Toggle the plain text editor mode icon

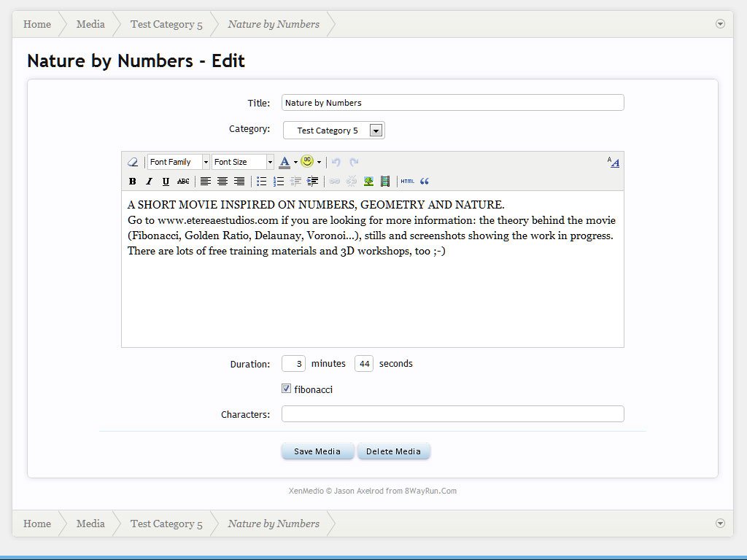(x=613, y=162)
